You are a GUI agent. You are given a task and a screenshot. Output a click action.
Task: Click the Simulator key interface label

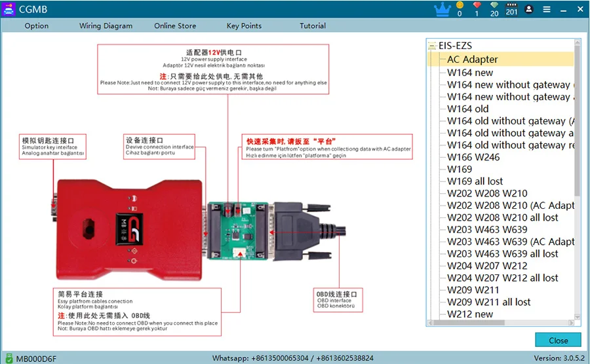[x=52, y=147]
